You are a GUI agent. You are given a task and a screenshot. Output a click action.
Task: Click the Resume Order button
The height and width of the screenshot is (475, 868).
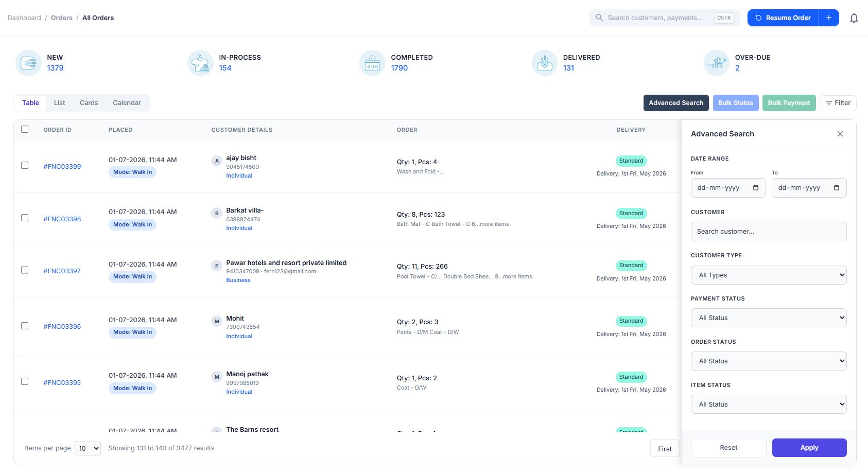[x=783, y=18]
